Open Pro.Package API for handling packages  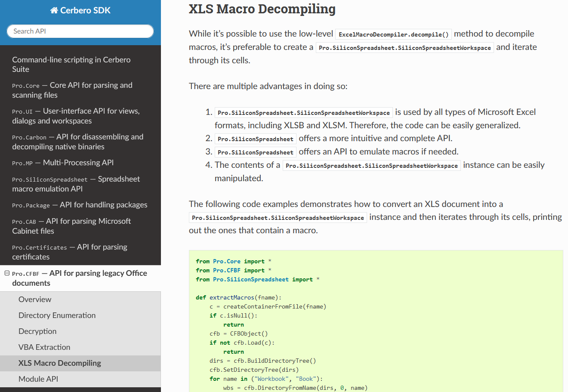click(80, 205)
